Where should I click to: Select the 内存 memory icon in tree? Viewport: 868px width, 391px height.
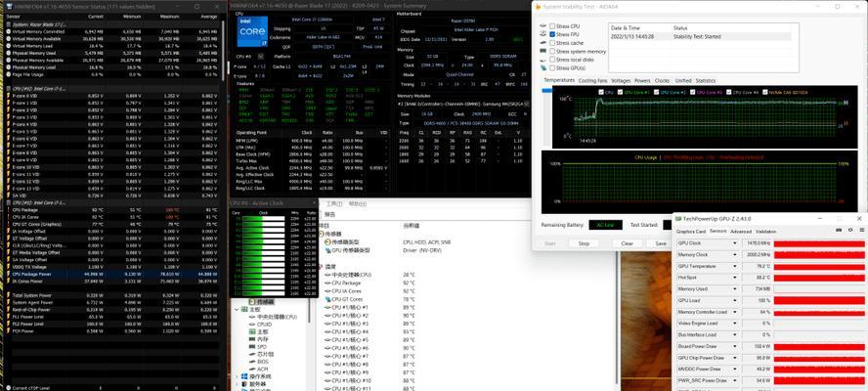(x=252, y=338)
